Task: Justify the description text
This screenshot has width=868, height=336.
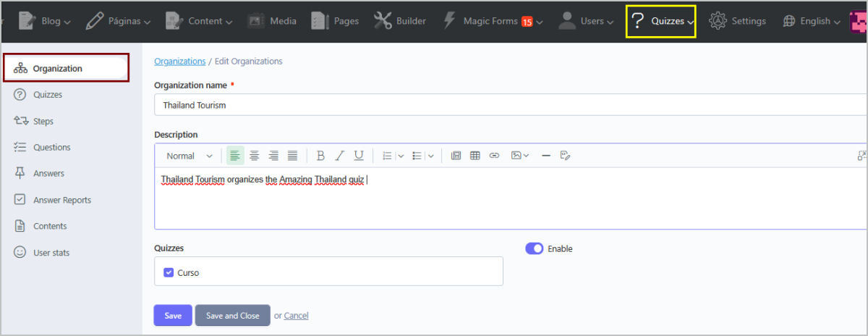Action: tap(292, 156)
